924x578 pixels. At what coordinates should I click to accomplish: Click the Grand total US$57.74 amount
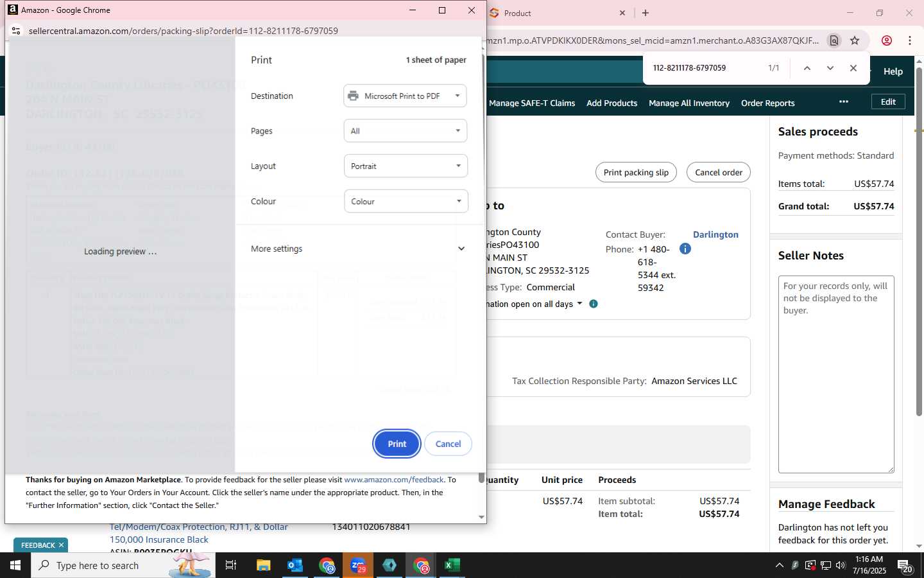873,206
